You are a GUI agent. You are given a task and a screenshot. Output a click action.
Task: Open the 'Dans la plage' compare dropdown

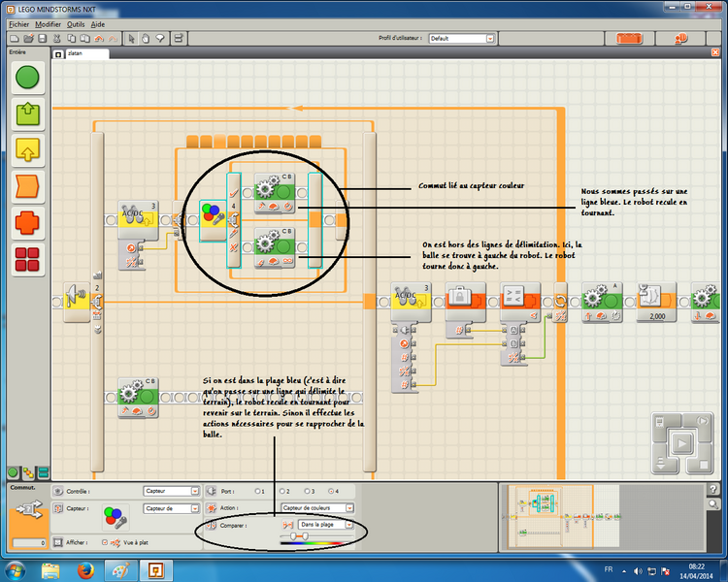pos(347,524)
